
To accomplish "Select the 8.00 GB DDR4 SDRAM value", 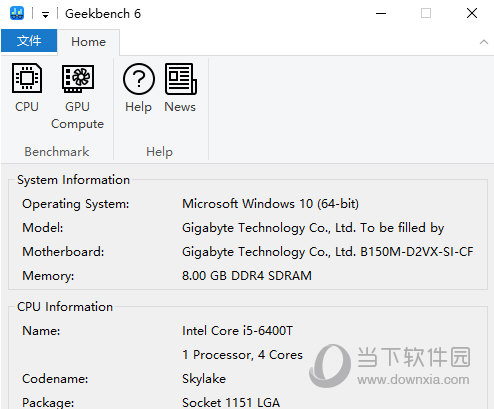I will click(x=247, y=276).
